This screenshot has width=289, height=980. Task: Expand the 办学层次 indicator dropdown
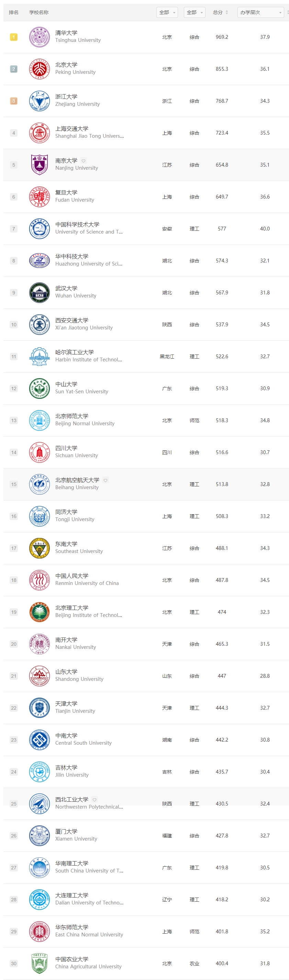pyautogui.click(x=261, y=13)
